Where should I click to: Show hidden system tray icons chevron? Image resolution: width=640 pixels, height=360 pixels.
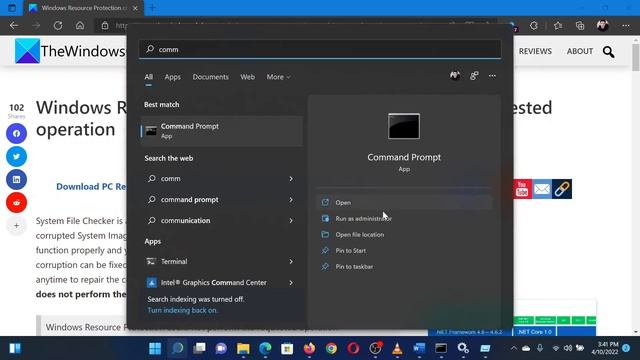[x=514, y=348]
